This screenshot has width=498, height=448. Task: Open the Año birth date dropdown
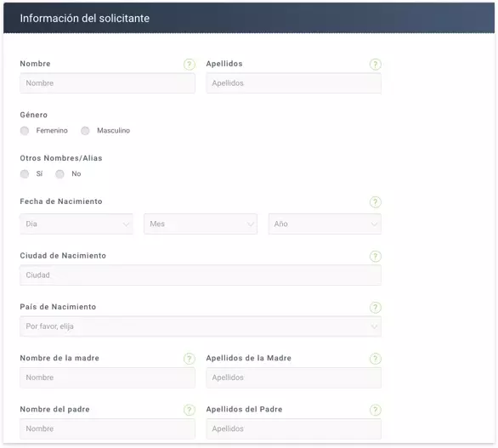click(x=325, y=224)
